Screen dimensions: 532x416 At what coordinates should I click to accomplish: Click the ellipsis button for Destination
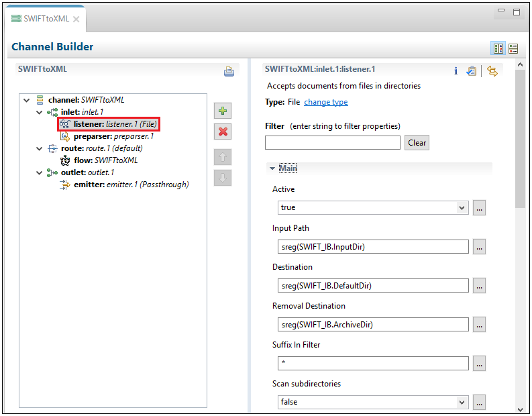pos(479,286)
